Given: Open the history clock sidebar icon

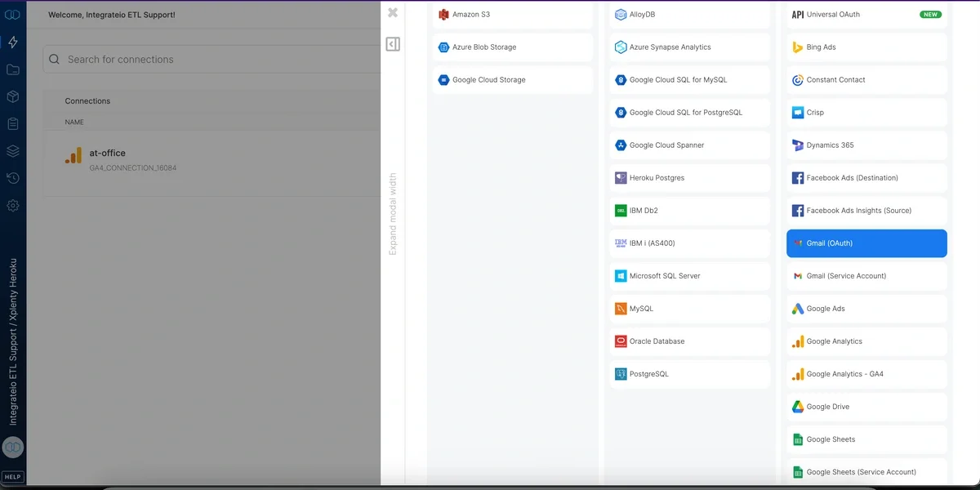Looking at the screenshot, I should pyautogui.click(x=13, y=178).
